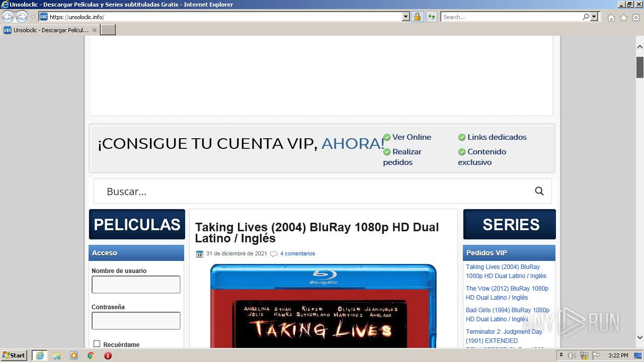Click the Internet Explorer taskbar icon
The image size is (644, 362).
pyautogui.click(x=39, y=355)
